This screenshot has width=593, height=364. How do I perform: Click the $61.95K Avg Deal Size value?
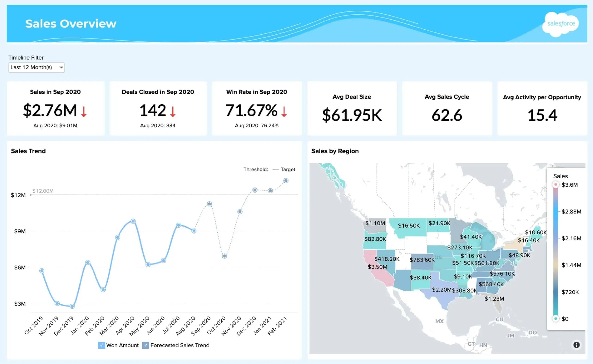pos(352,115)
